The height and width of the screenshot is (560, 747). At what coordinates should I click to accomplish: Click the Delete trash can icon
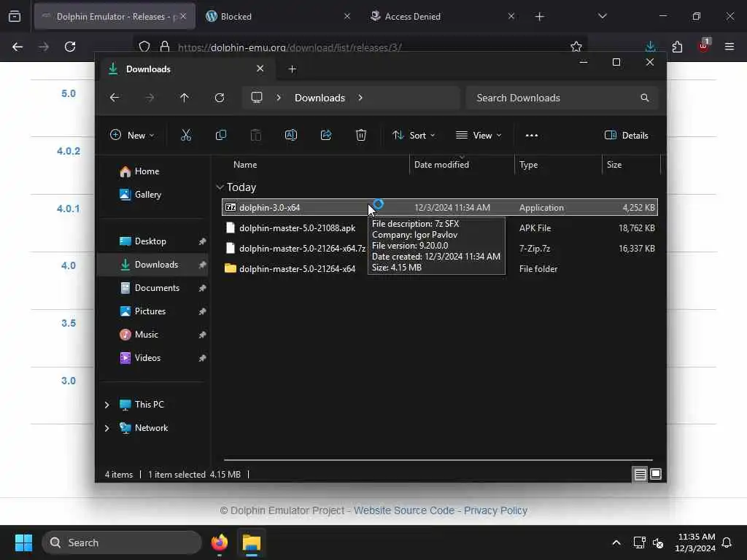(x=361, y=135)
